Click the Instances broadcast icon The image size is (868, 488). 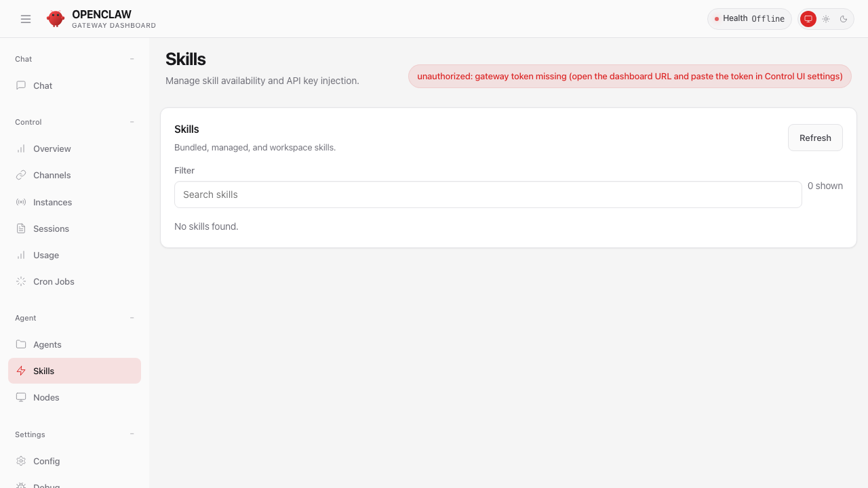coord(21,202)
